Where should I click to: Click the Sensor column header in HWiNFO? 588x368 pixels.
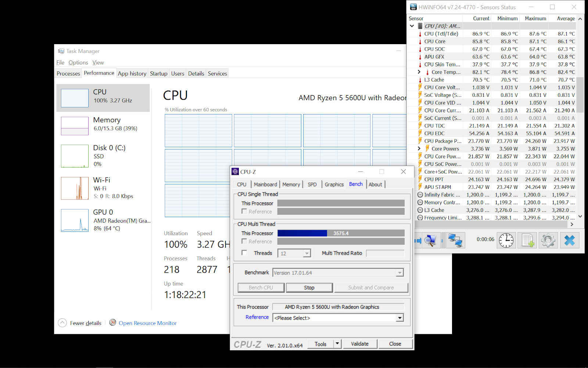click(x=435, y=18)
